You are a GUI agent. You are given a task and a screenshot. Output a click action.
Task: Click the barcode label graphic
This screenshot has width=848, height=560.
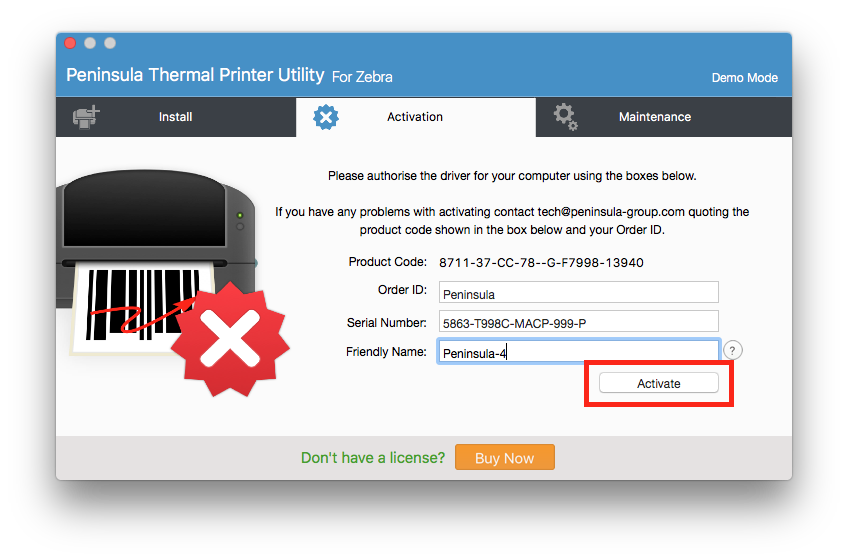(x=141, y=308)
